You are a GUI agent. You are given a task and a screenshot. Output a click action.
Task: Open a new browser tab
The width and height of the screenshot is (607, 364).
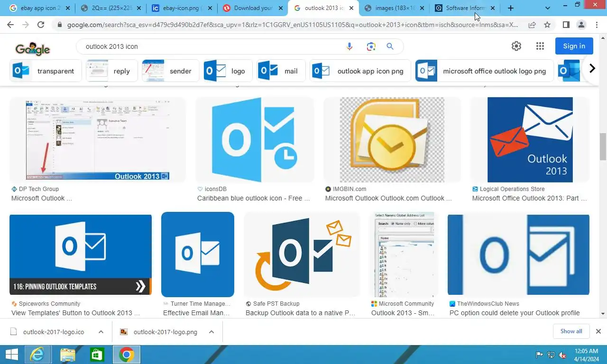click(511, 8)
